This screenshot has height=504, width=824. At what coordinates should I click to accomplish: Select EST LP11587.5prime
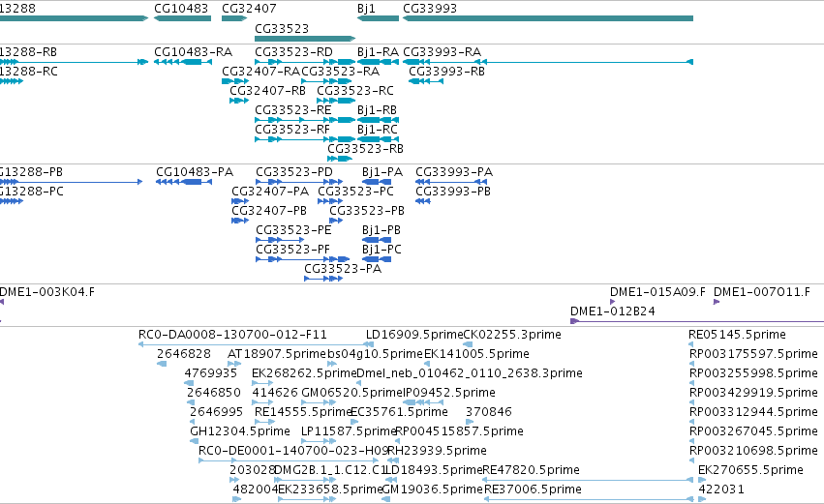click(x=319, y=442)
